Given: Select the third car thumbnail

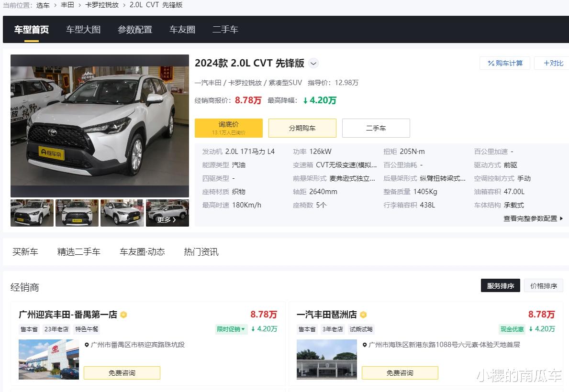Looking at the screenshot, I should point(122,213).
